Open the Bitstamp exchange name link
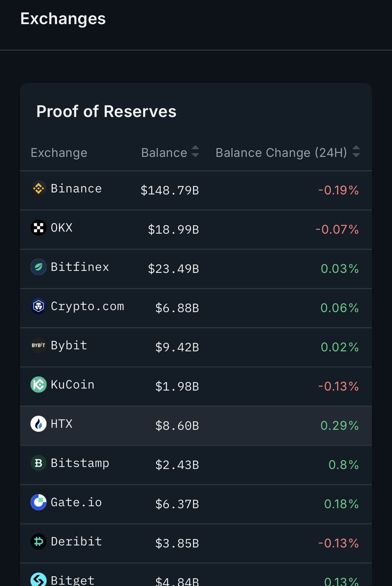The height and width of the screenshot is (586, 392). [80, 463]
